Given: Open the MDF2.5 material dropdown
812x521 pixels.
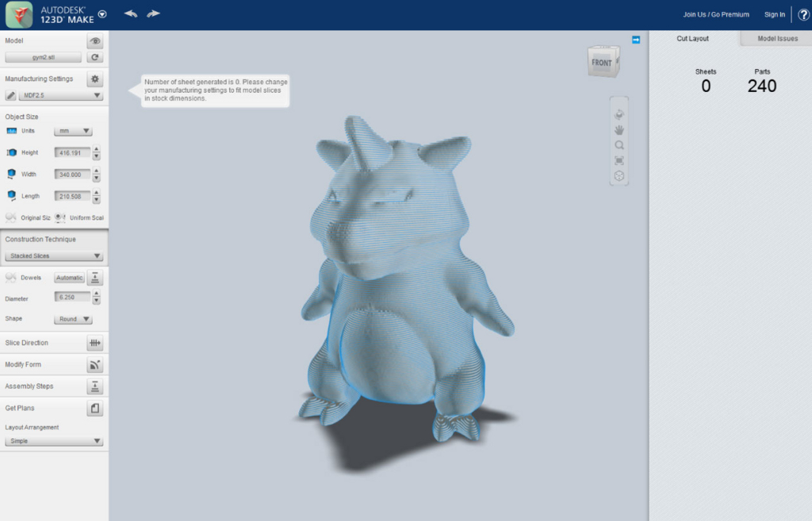Looking at the screenshot, I should click(x=61, y=95).
